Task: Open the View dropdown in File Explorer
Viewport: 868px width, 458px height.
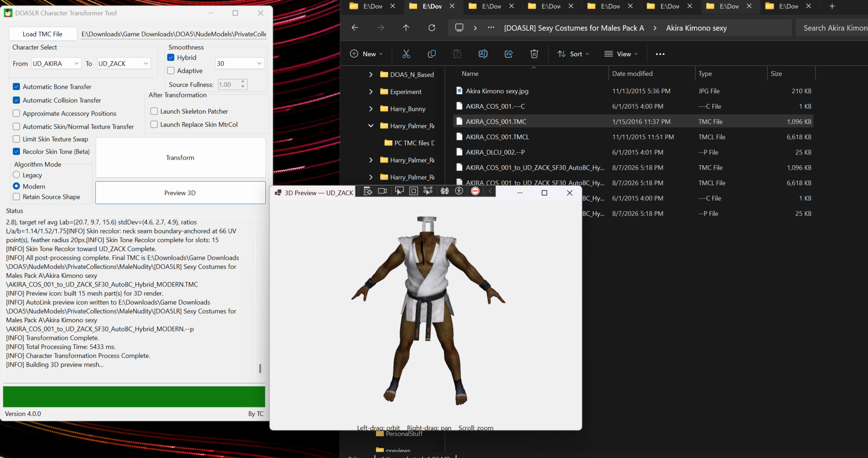Action: pos(621,54)
